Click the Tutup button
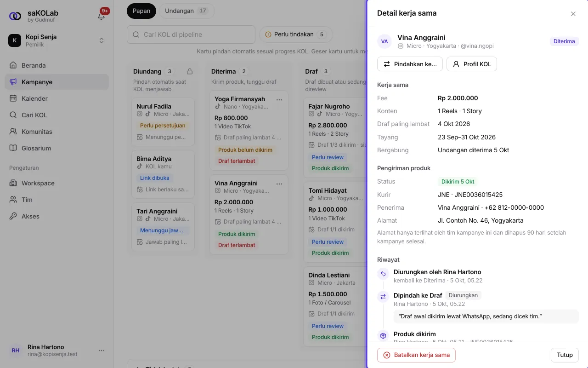 565,355
